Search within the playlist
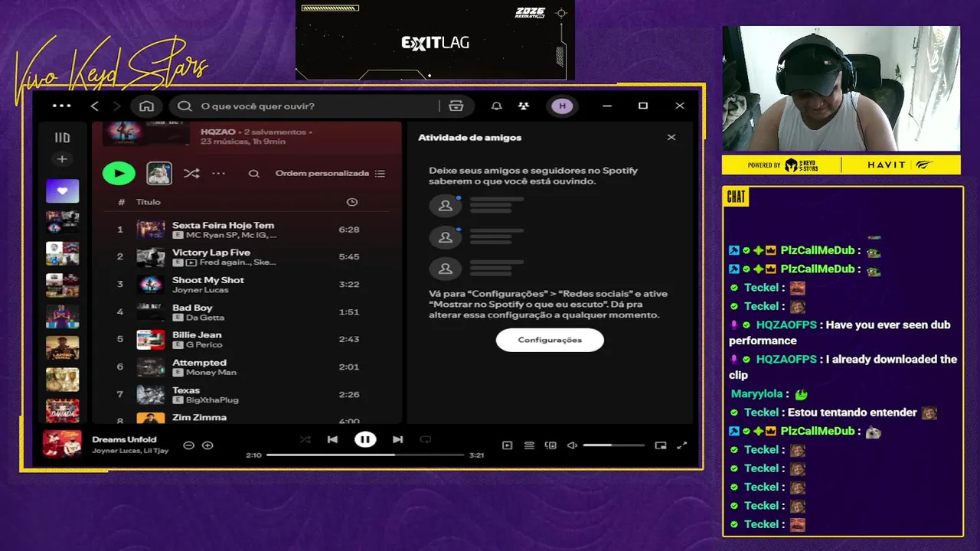This screenshot has height=551, width=980. click(x=254, y=174)
